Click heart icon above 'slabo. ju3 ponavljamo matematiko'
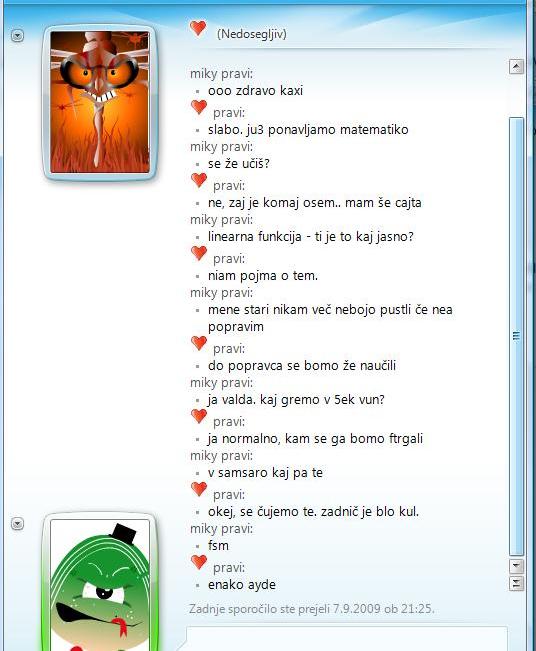The height and width of the screenshot is (651, 536). [x=199, y=107]
